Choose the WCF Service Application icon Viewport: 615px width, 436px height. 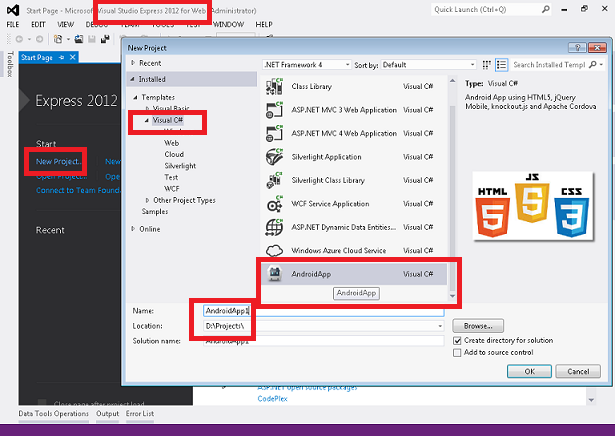coord(275,202)
